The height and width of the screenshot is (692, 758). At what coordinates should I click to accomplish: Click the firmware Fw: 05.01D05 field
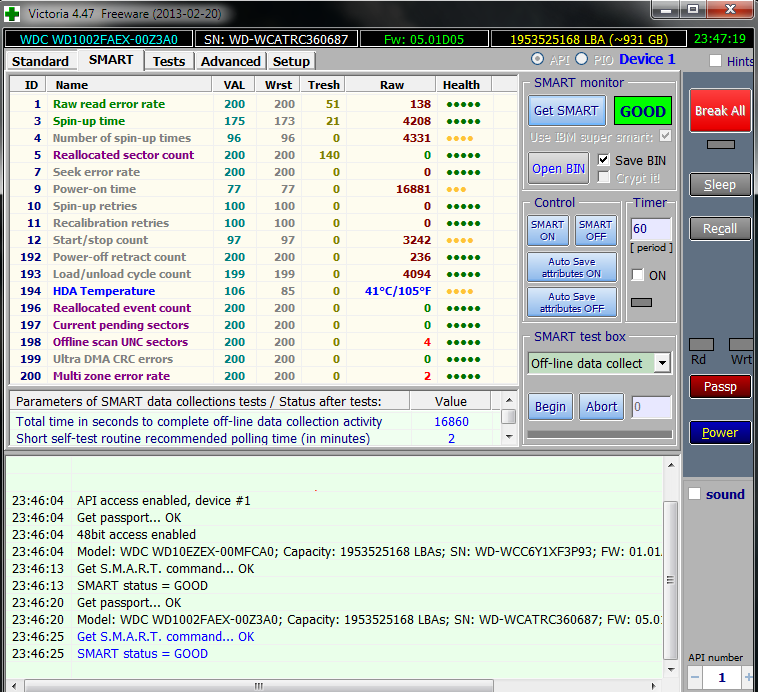pos(424,39)
